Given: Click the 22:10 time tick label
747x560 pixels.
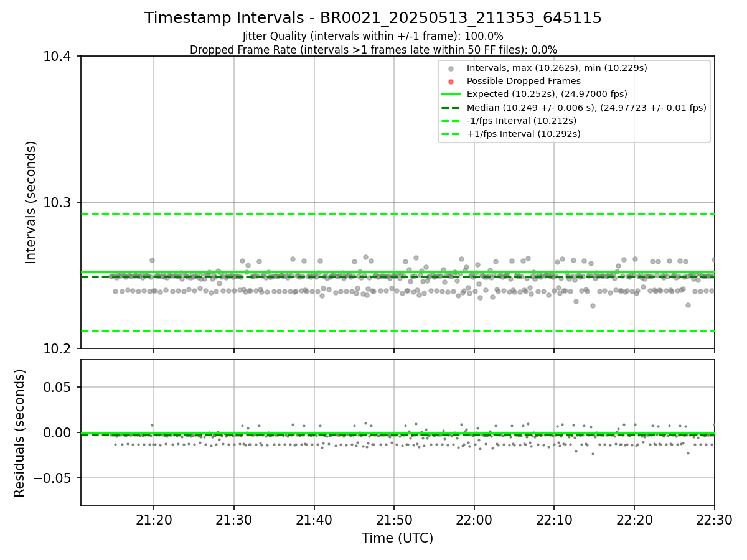Looking at the screenshot, I should pos(554,520).
